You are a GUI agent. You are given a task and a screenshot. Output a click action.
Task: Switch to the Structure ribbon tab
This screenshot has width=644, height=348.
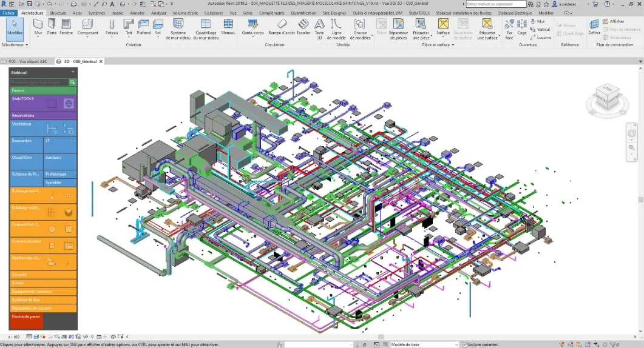pyautogui.click(x=58, y=13)
